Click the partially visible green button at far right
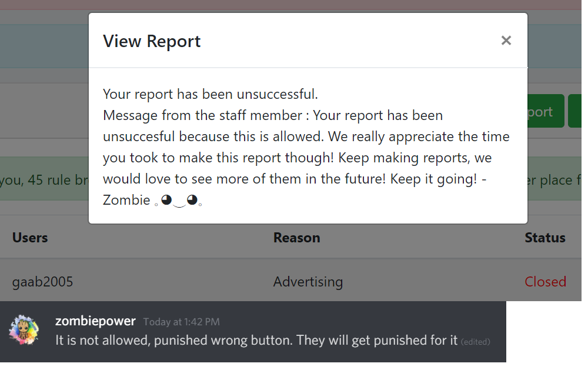The image size is (588, 370). coord(575,111)
